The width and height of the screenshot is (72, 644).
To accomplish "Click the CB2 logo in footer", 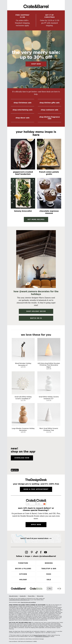I will click(x=50, y=588).
